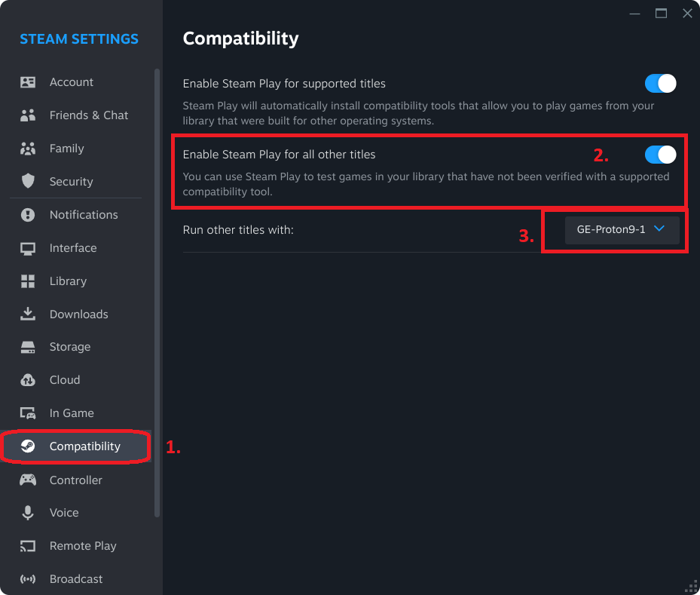
Task: Toggle Steam Play for all other titles
Action: 660,155
